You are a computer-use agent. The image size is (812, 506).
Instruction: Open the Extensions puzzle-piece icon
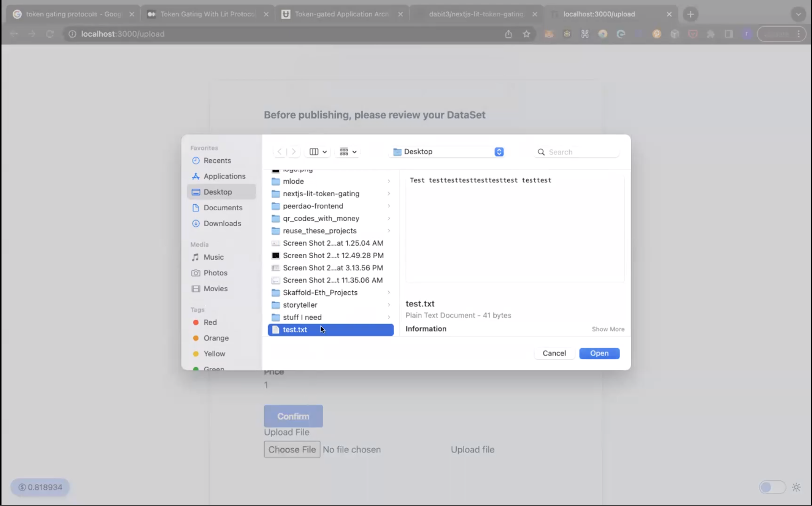click(711, 34)
